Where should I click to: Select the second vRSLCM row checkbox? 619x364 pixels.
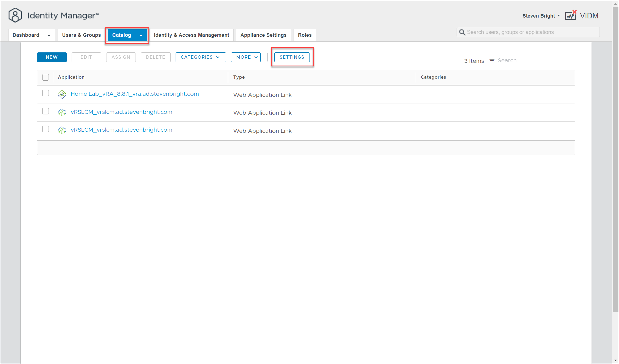point(46,129)
